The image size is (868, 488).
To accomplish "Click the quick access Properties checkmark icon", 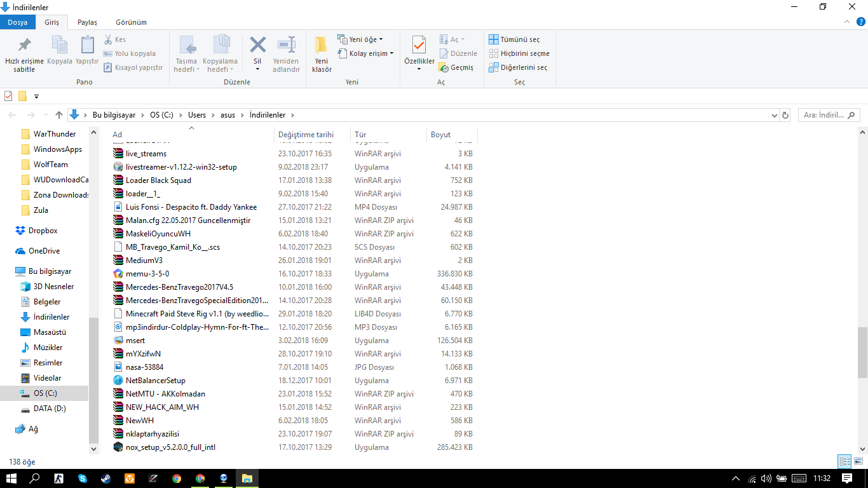I will (x=8, y=97).
